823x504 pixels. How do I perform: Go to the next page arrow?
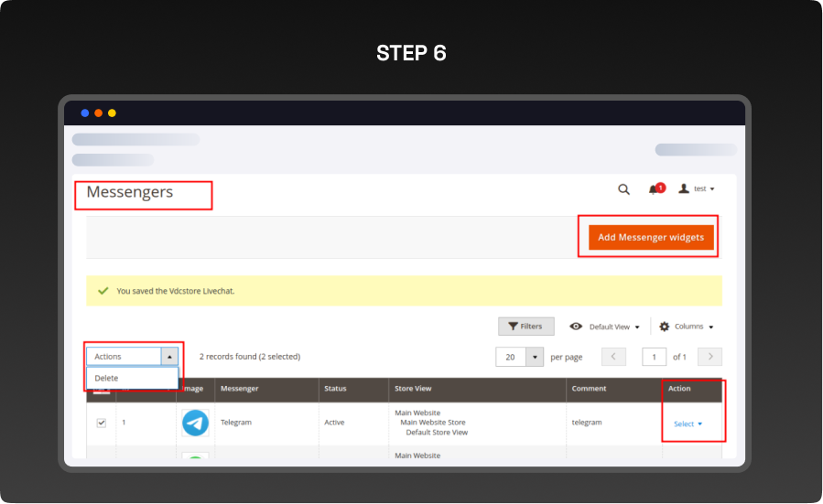tap(709, 357)
